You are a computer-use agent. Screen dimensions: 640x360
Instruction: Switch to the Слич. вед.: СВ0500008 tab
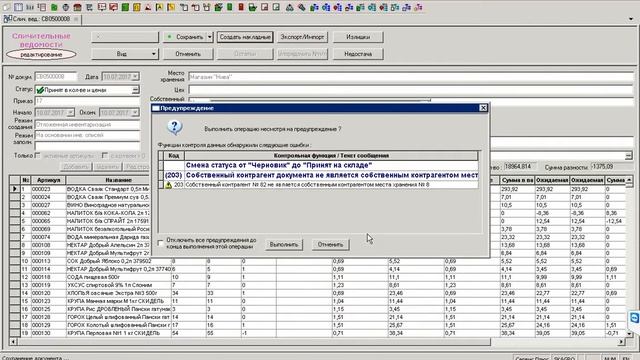41,19
